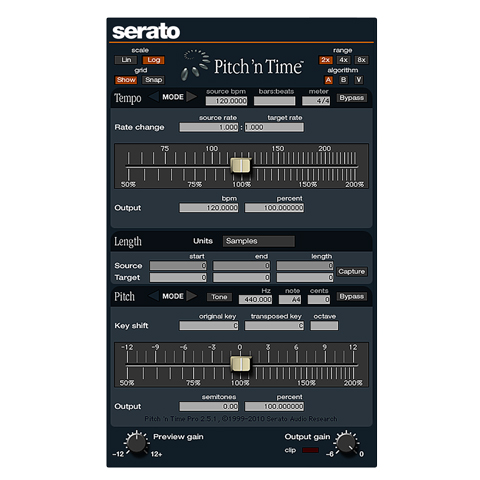Click the red clip indicator light
The height and width of the screenshot is (480, 480).
(310, 450)
